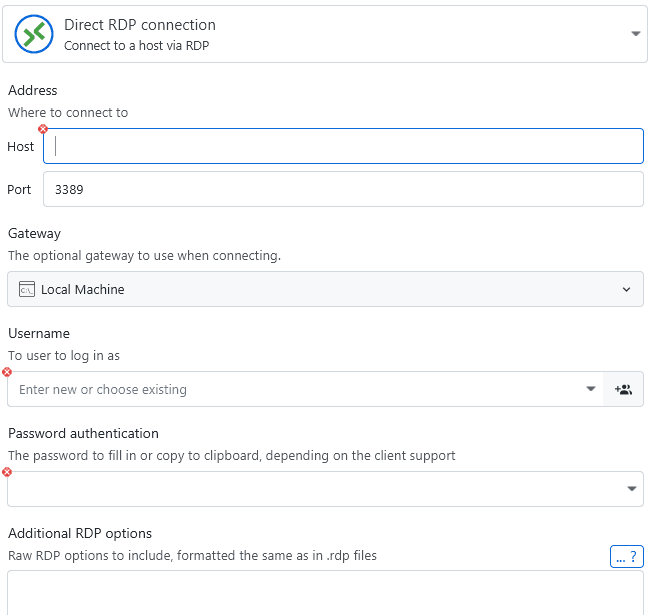
Task: Open the Password authentication combo box
Action: (310, 489)
